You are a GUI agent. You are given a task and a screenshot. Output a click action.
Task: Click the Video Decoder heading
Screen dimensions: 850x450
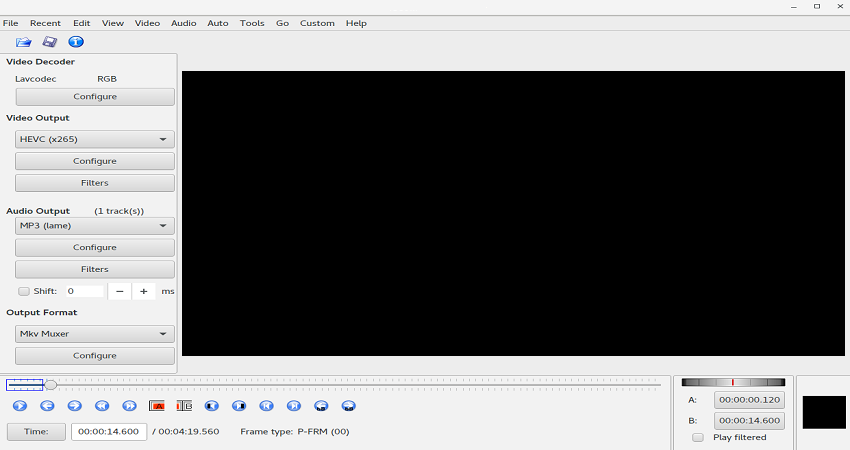41,62
